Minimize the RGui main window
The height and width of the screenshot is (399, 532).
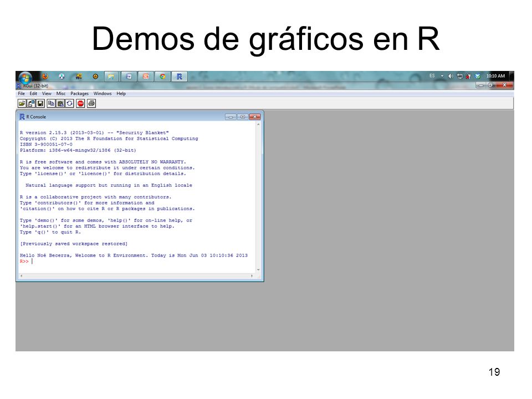tap(481, 85)
